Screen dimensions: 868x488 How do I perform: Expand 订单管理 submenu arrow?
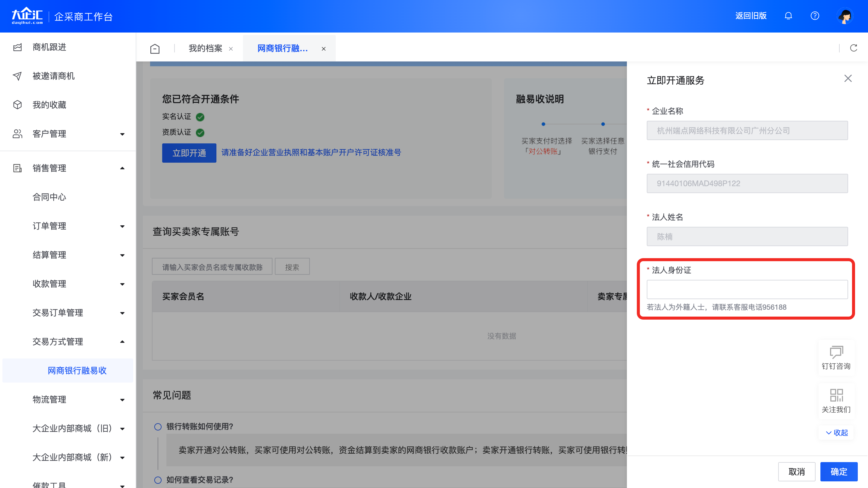[122, 226]
